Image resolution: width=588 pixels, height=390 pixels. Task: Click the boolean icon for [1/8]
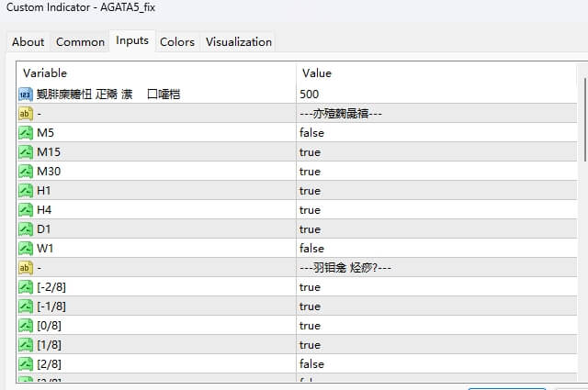point(26,345)
